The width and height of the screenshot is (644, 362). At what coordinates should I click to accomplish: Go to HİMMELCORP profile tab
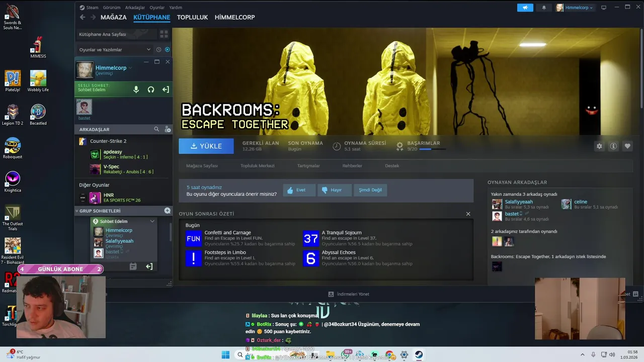(x=235, y=17)
